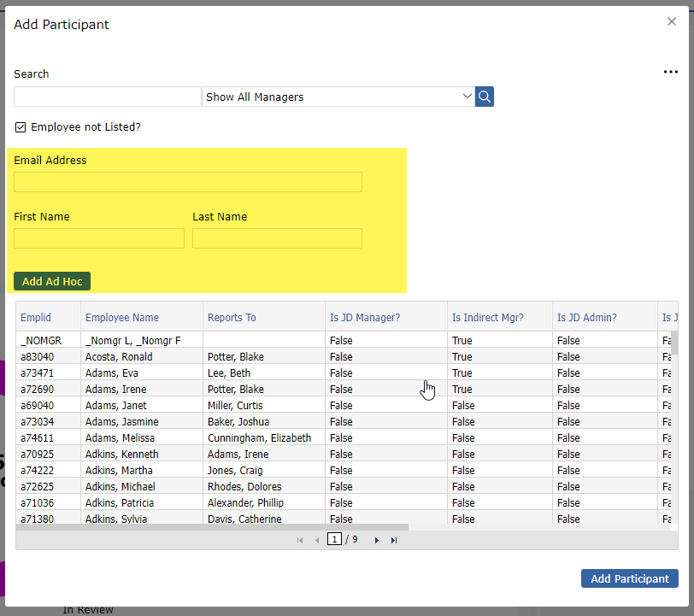Screen dimensions: 694x616
Task: Focus the Last Name text box
Action: coord(277,238)
